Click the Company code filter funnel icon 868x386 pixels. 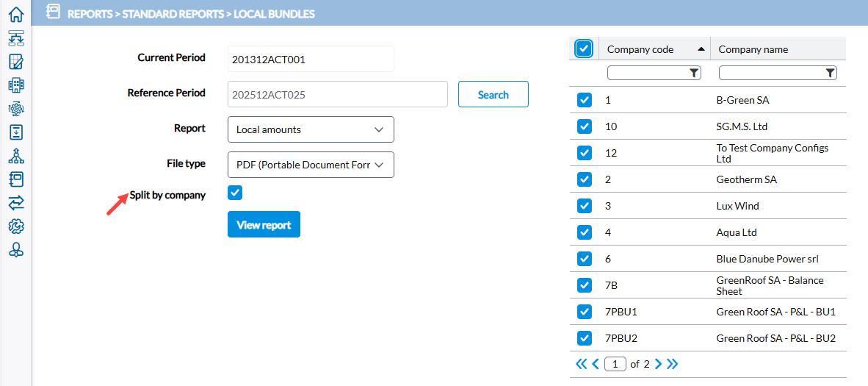[694, 73]
